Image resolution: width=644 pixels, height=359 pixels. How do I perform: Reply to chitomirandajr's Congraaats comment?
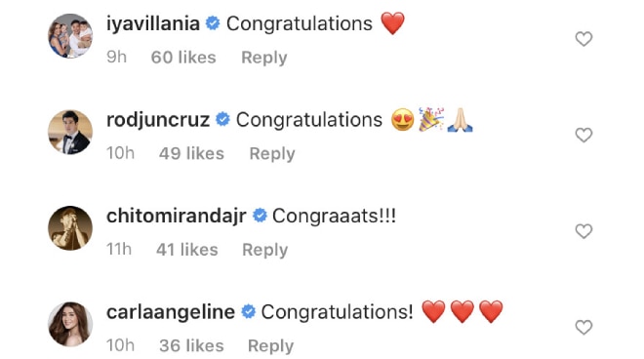(264, 250)
